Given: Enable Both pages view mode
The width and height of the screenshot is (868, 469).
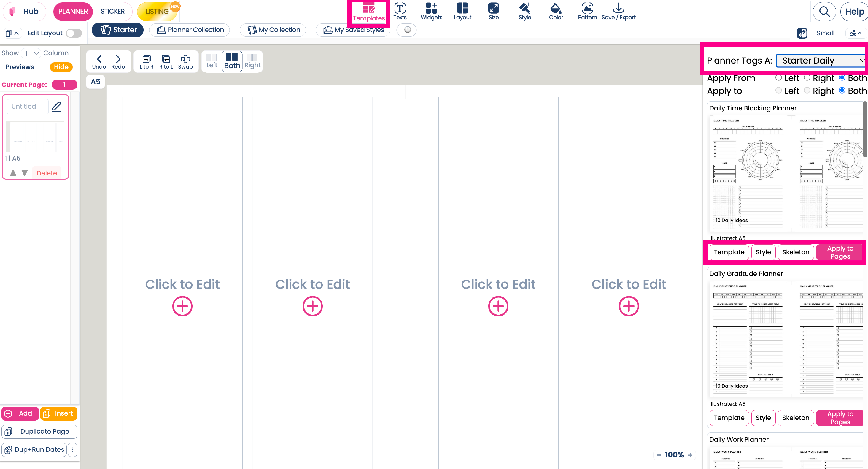Looking at the screenshot, I should point(232,61).
